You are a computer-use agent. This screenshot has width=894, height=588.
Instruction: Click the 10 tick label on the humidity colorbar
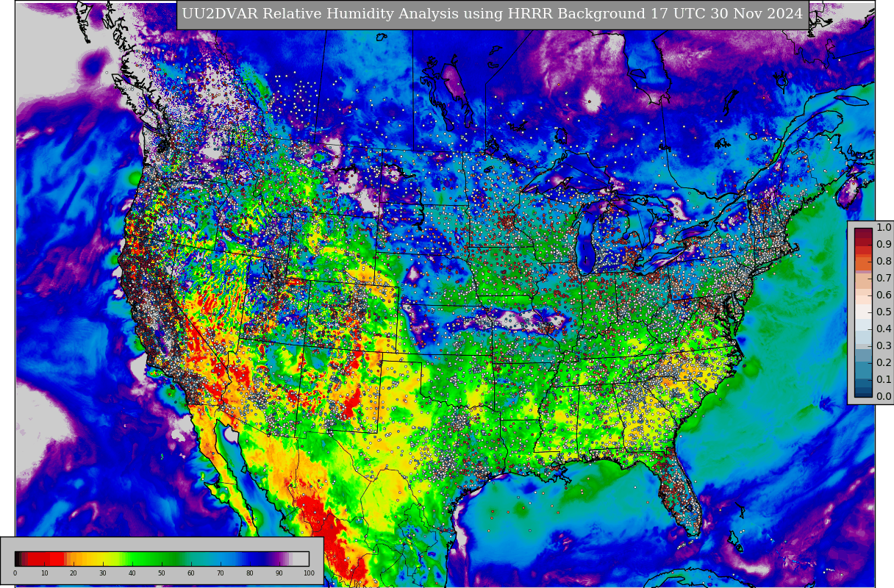(44, 573)
